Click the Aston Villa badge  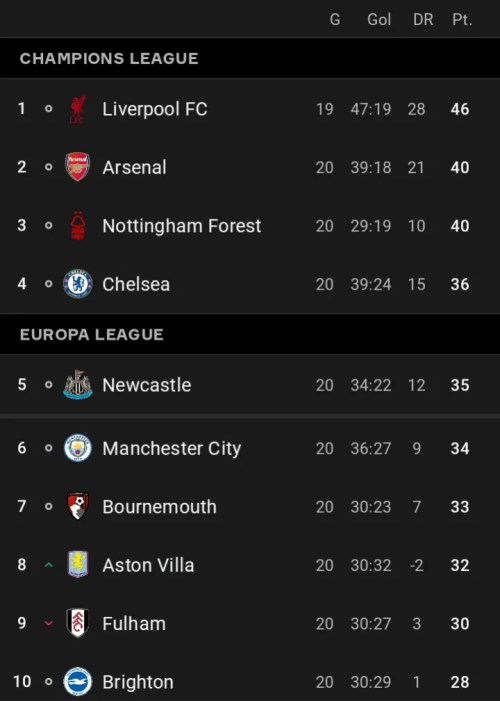click(x=78, y=564)
